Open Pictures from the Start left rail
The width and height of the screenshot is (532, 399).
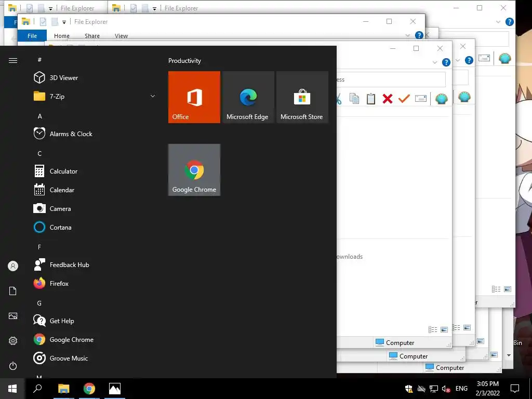13,316
